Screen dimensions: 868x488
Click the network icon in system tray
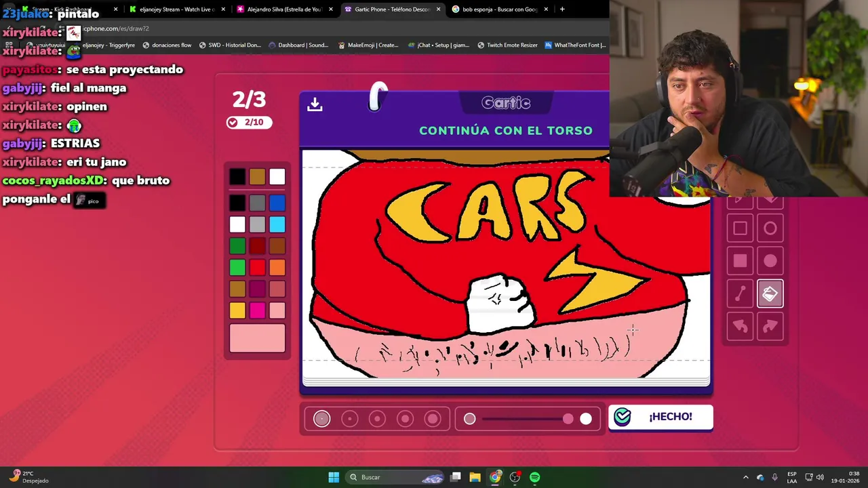pos(809,477)
